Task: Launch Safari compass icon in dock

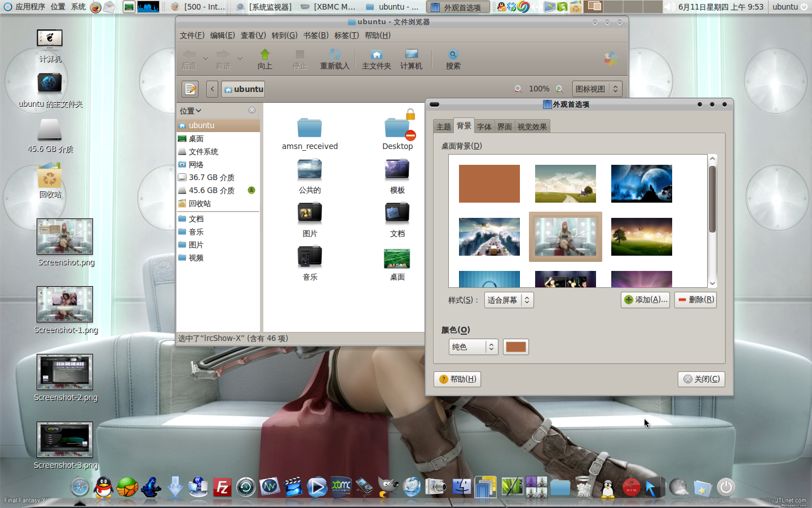Action: point(80,487)
